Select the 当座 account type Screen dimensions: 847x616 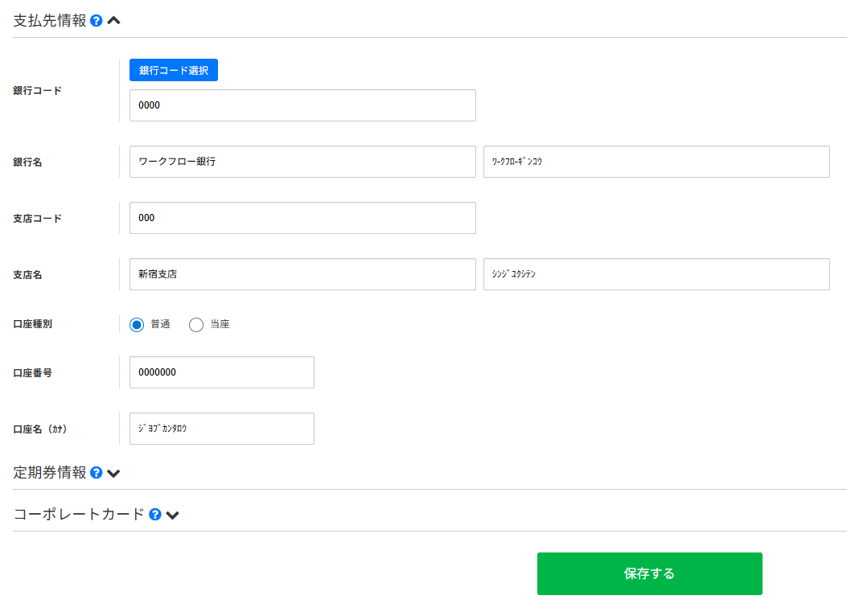(196, 325)
